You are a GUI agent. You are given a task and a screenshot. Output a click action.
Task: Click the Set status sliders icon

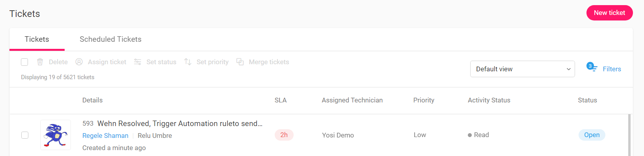click(138, 62)
